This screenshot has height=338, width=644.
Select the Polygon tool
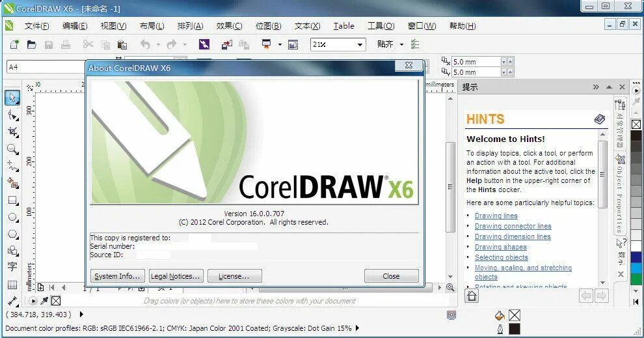[13, 234]
